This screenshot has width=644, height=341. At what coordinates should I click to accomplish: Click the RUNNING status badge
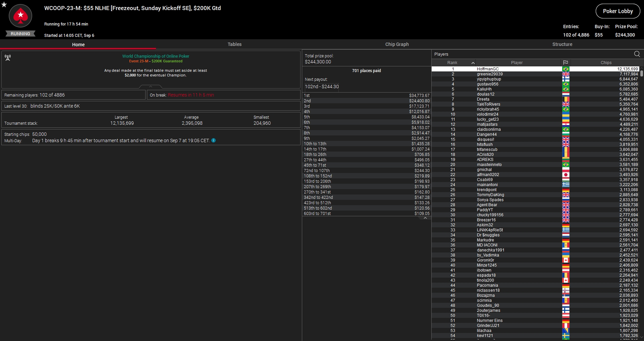[20, 34]
